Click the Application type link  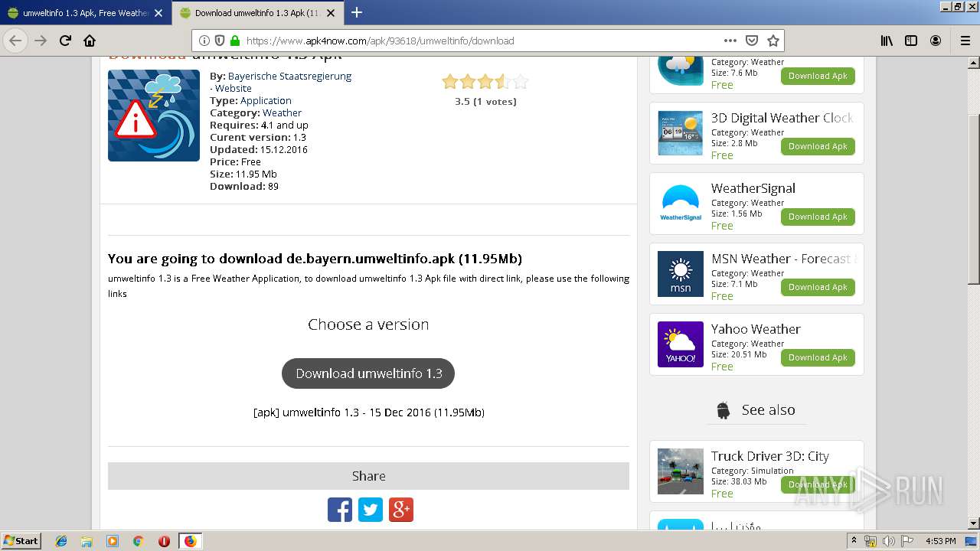(x=266, y=100)
